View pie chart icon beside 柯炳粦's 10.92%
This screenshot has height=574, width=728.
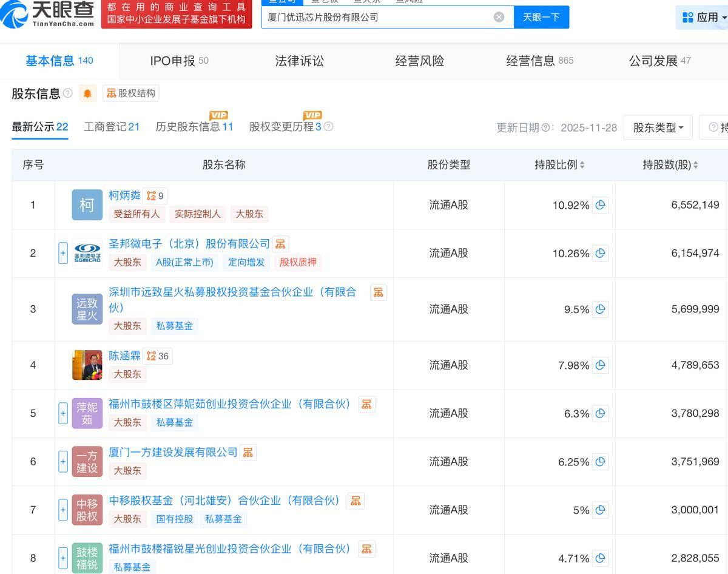pyautogui.click(x=600, y=205)
